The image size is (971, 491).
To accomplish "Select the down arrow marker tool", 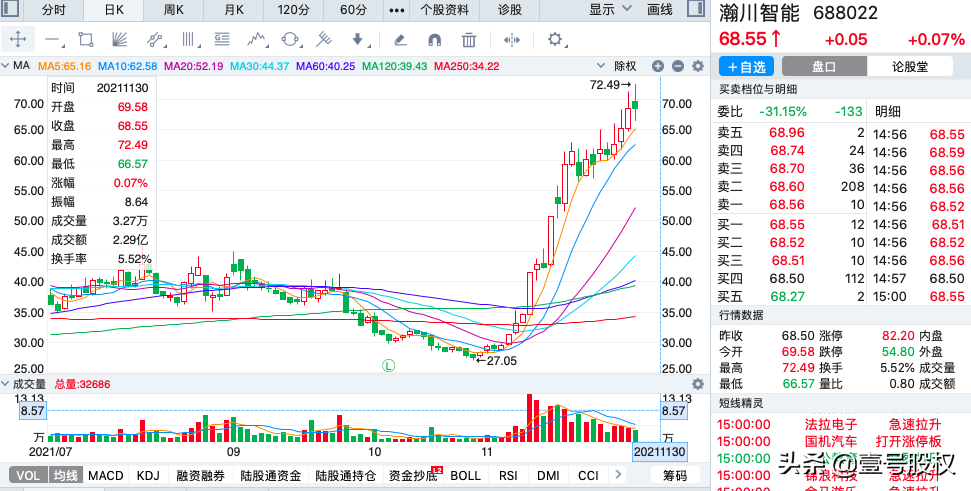I will click(x=359, y=40).
